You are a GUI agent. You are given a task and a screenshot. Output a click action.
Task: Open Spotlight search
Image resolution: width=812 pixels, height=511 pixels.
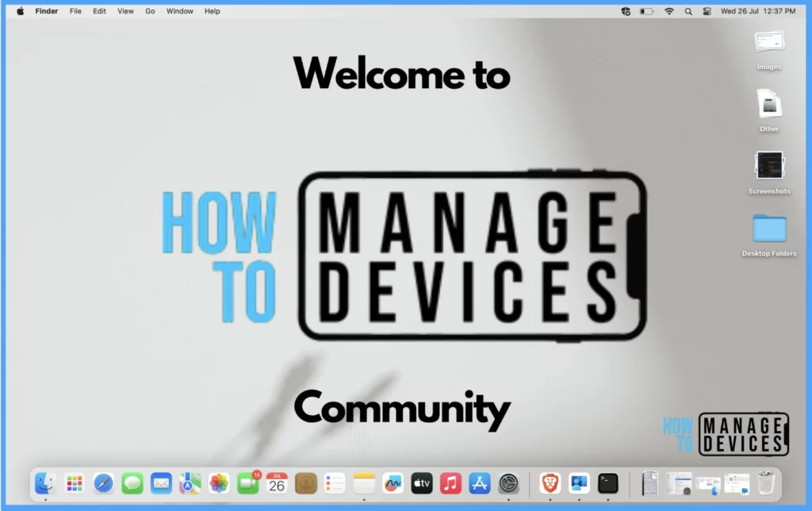(688, 11)
